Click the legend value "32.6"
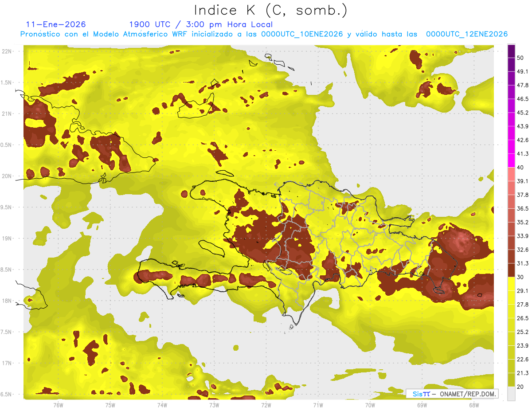Viewport: 532px width, 411px height. pyautogui.click(x=522, y=250)
